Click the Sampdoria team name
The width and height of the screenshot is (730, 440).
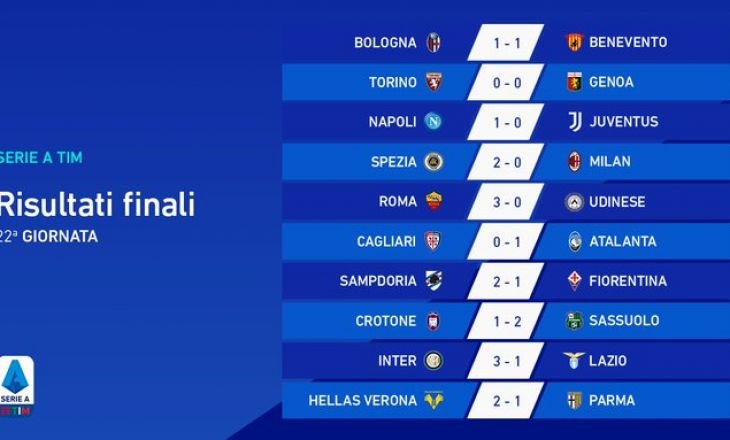click(378, 281)
